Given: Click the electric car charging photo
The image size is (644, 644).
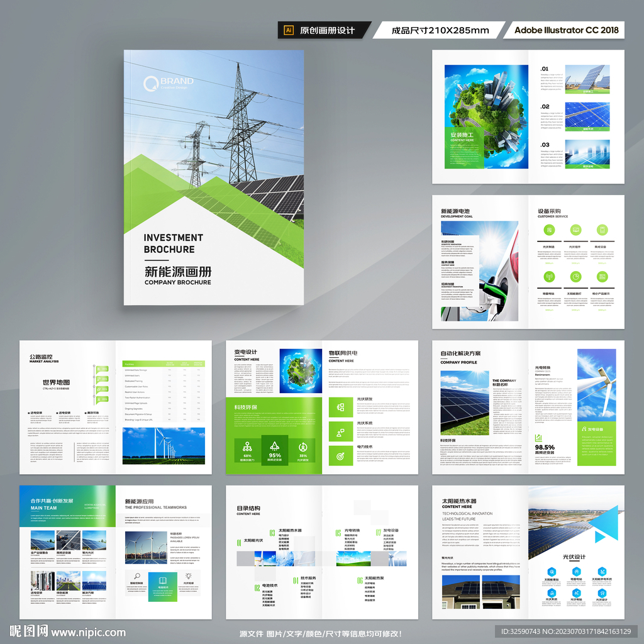Looking at the screenshot, I should [480, 271].
